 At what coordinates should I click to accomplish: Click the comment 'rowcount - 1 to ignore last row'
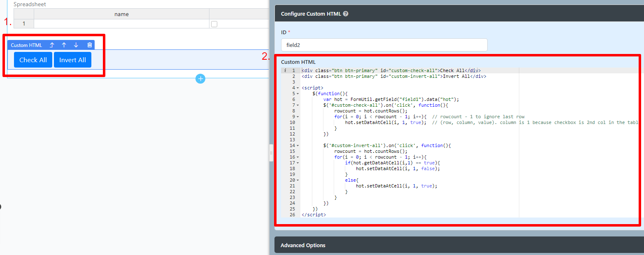(482, 117)
